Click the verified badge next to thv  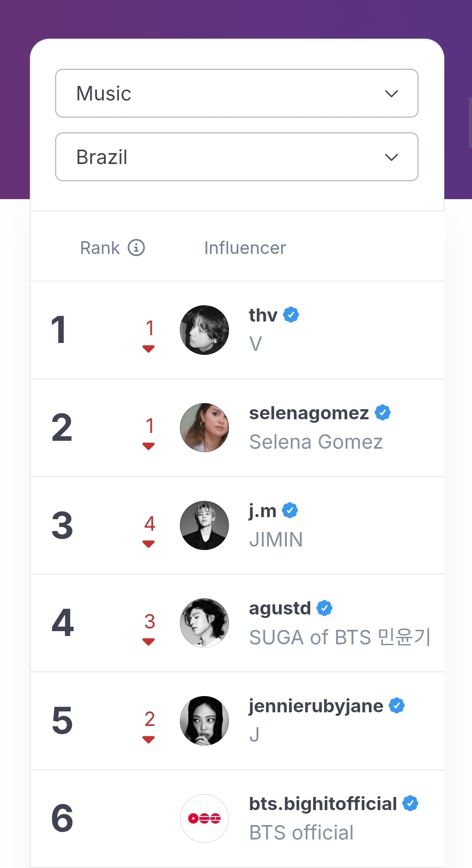point(291,315)
